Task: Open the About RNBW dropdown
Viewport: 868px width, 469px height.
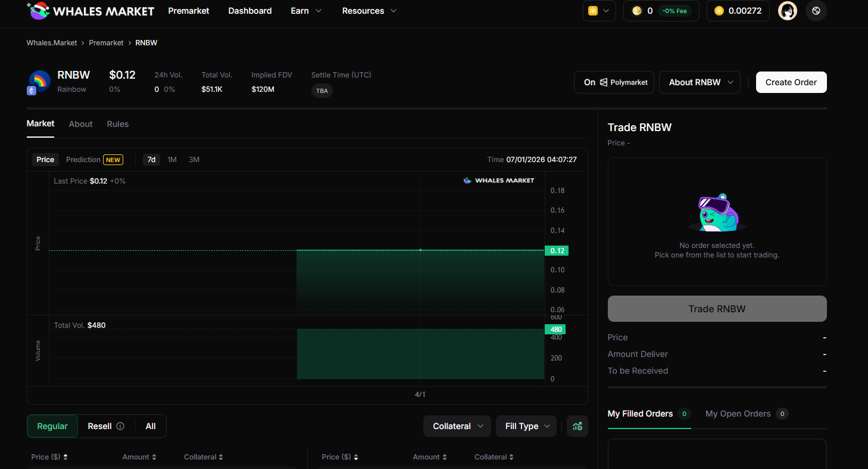Action: (x=699, y=82)
